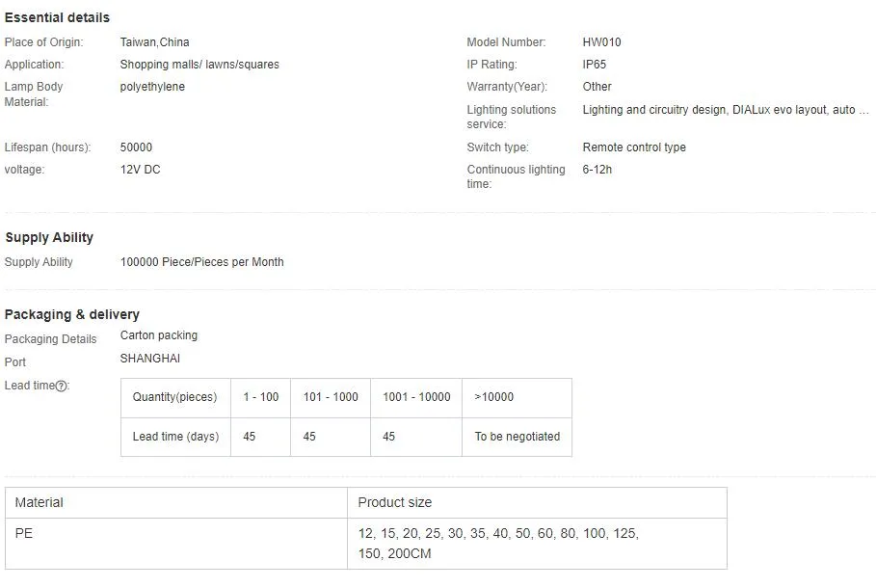Screen dimensions: 876x588
Task: Click the IP65 rating value
Action: [594, 65]
